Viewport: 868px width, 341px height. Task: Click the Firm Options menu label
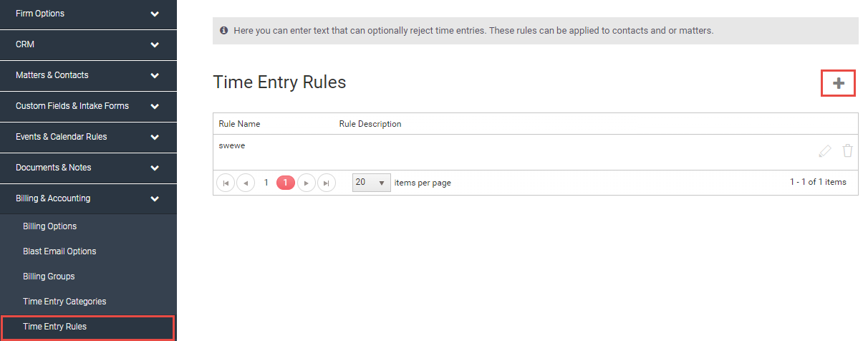40,14
